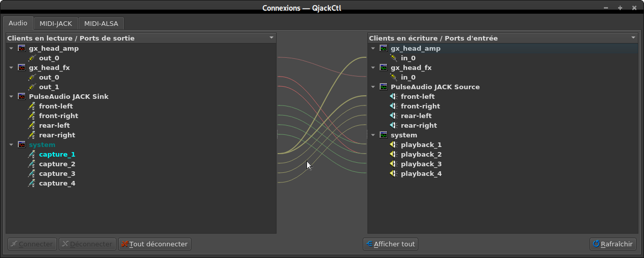Click front-left port icon under PulseAudio JACK Sink
The width and height of the screenshot is (644, 258).
pos(32,106)
